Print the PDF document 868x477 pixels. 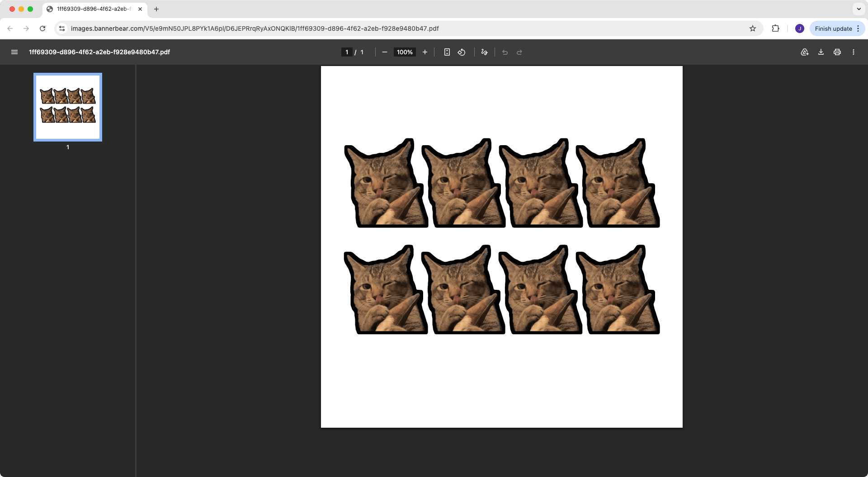837,52
